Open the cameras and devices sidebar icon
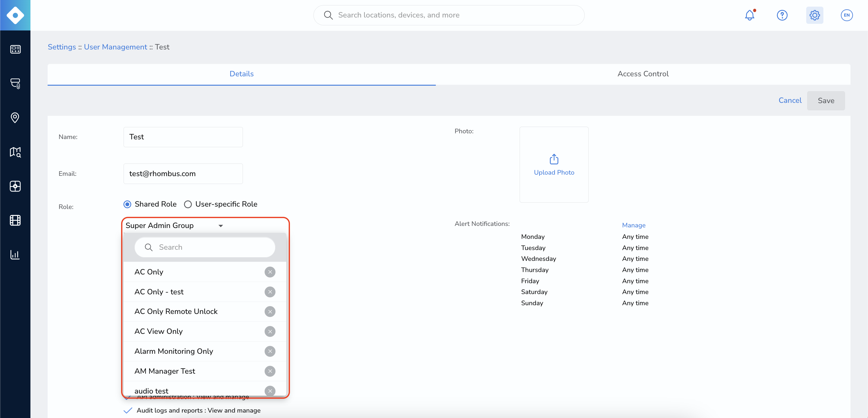868x418 pixels. pos(15,83)
